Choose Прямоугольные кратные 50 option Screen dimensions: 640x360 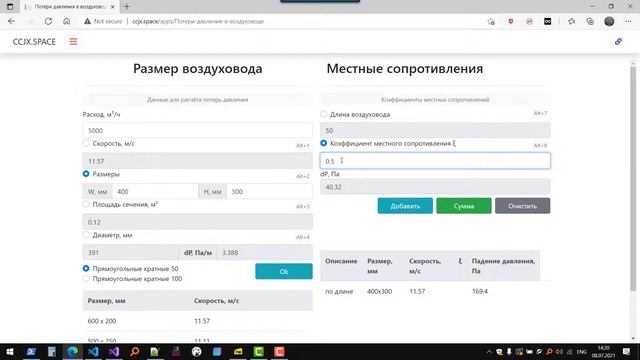[86, 269]
